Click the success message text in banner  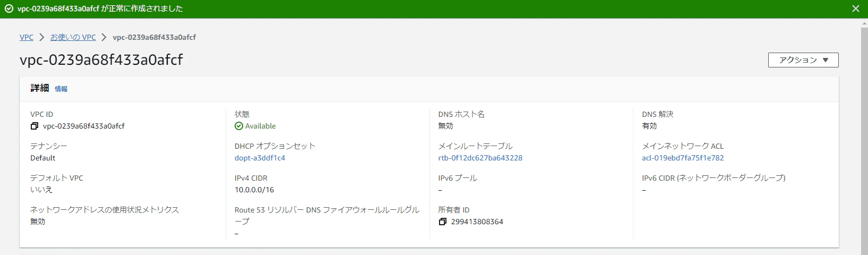100,8
